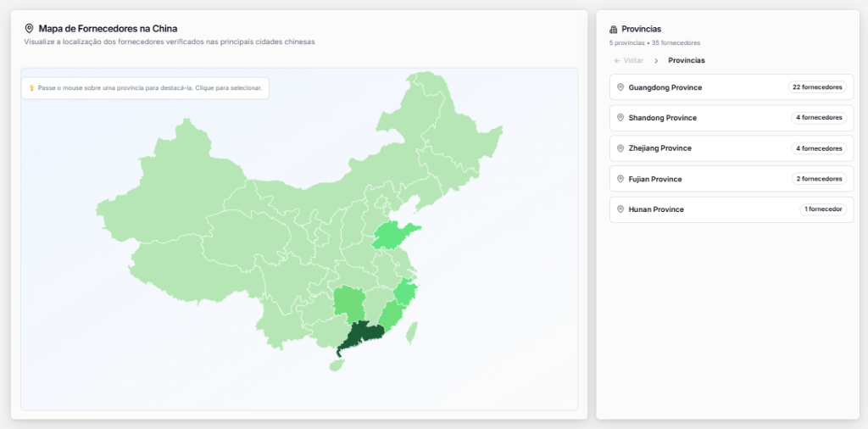Click the 4 fornecedores badge for Shandong
This screenshot has width=868, height=429.
819,118
